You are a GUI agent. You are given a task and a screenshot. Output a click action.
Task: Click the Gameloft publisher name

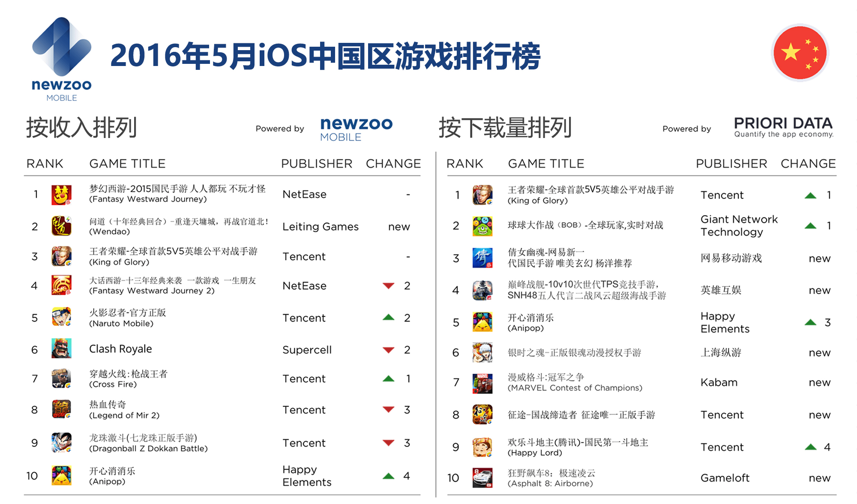click(725, 478)
